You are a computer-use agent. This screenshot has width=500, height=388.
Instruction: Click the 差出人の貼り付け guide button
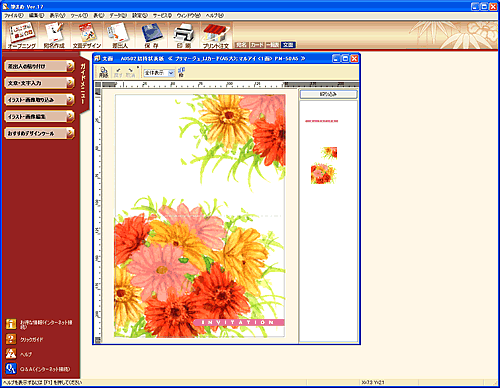[x=39, y=66]
